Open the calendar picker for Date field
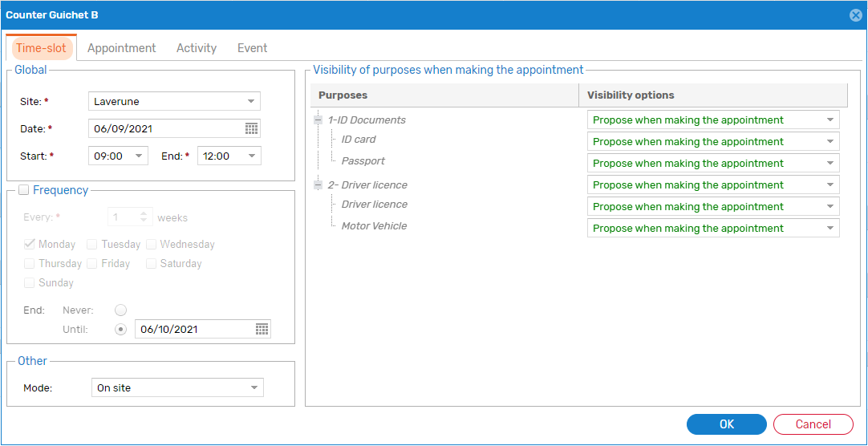 click(x=251, y=129)
